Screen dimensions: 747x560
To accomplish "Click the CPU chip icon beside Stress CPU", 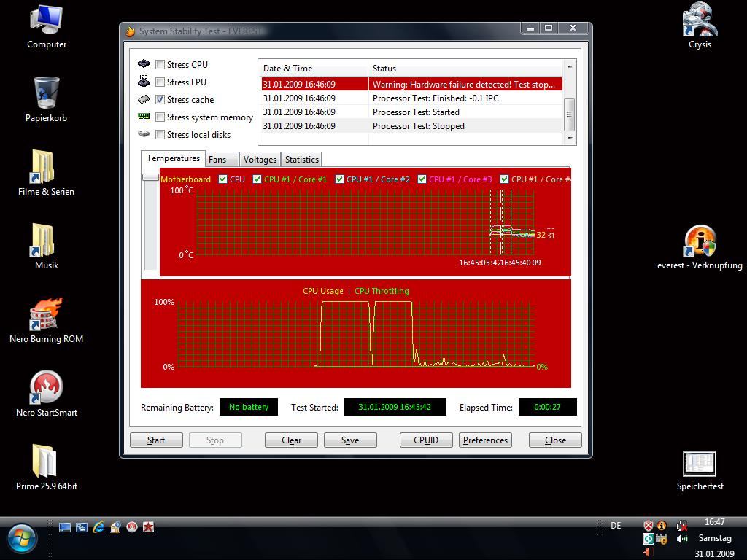I will click(144, 64).
